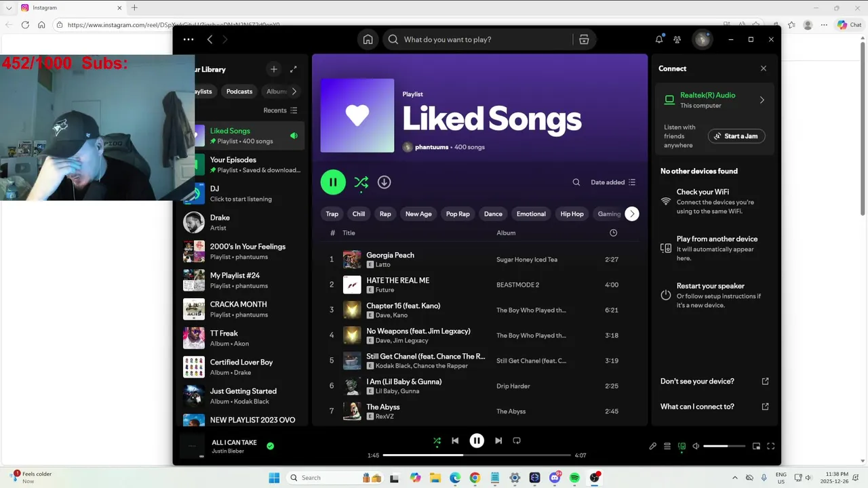Viewport: 868px width, 488px height.
Task: Click the Start a Jam button
Action: pyautogui.click(x=736, y=136)
